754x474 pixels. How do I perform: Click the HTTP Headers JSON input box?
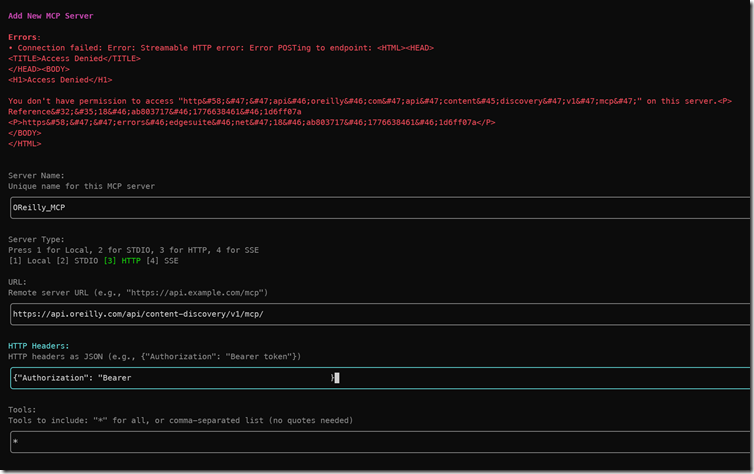pos(378,377)
